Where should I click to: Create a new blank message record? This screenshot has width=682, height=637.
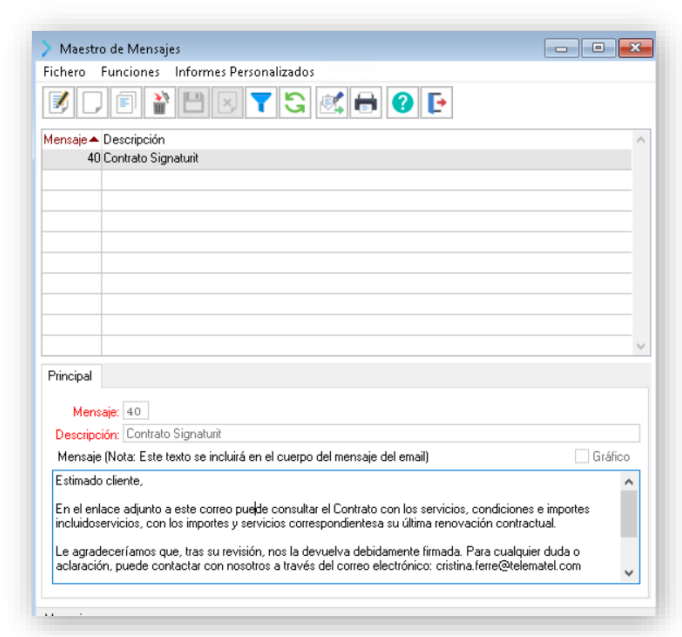92,103
